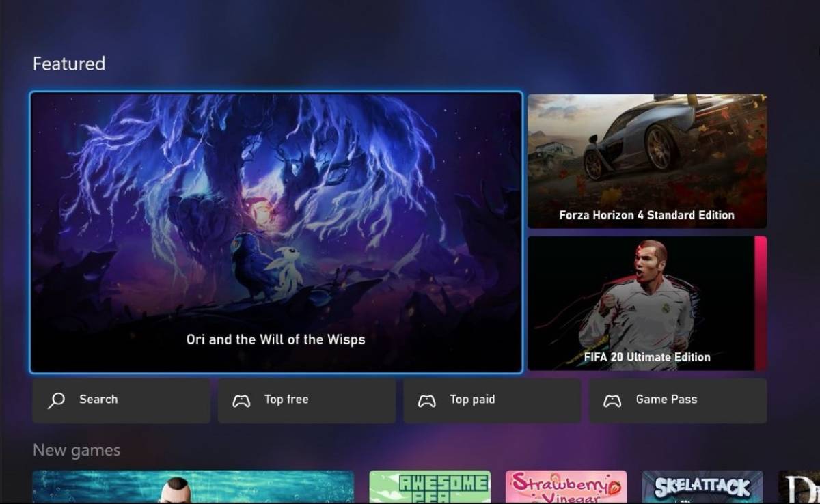Click the Featured section heading
820x504 pixels.
pos(68,64)
